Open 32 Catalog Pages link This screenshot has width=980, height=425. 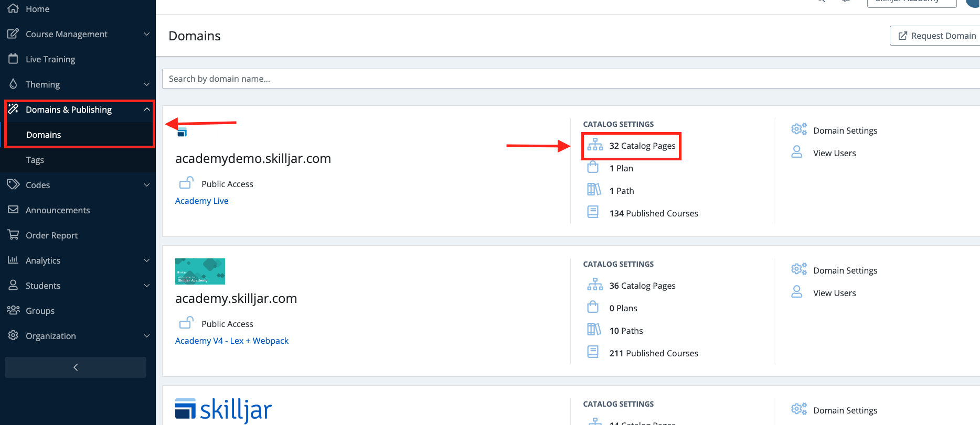point(642,146)
